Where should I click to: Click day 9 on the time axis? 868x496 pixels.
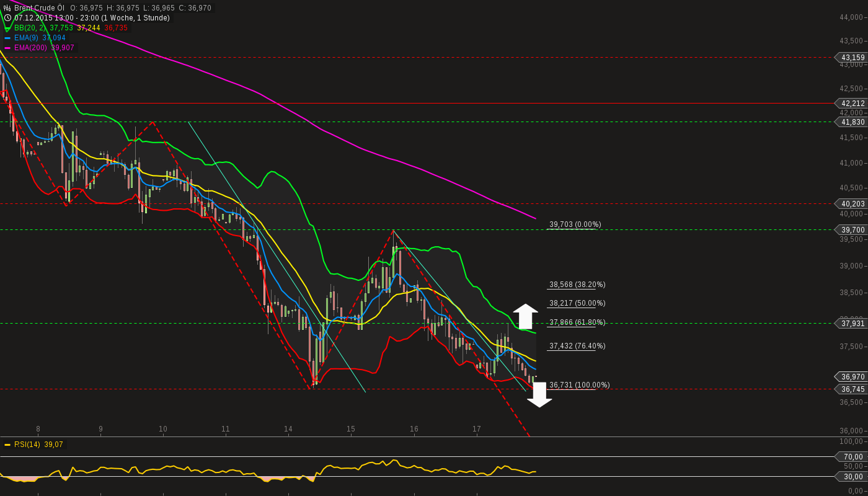[100, 429]
